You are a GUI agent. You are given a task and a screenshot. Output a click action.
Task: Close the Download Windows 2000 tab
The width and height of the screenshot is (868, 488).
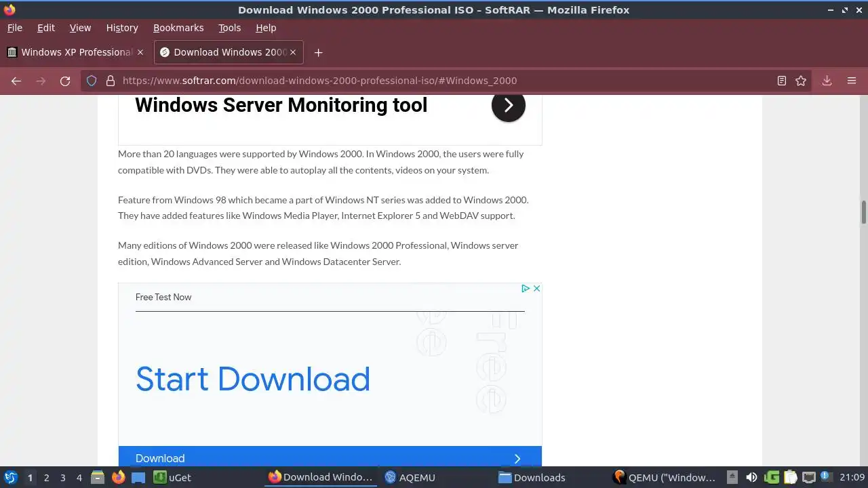pyautogui.click(x=294, y=52)
